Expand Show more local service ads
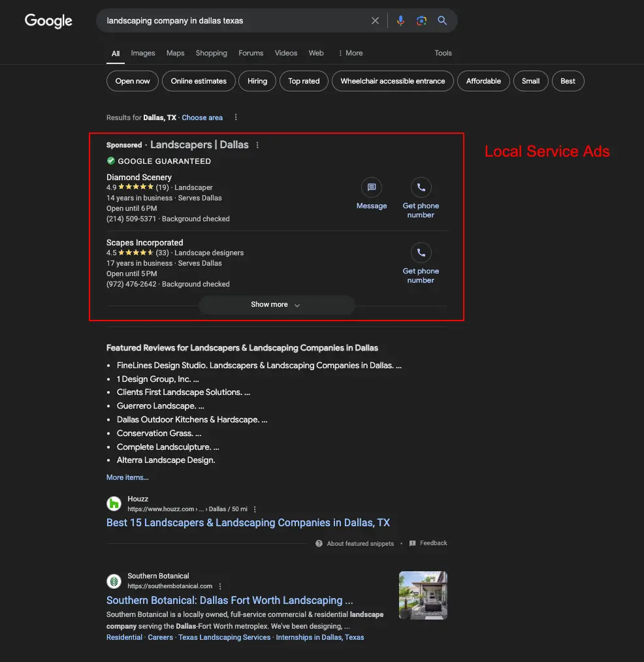644x662 pixels. pos(276,305)
